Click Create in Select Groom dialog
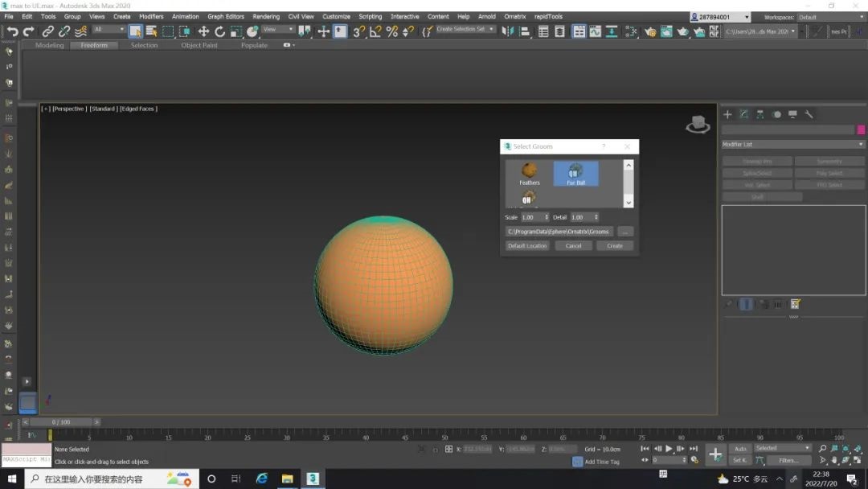Screen dimensions: 868x489 pyautogui.click(x=615, y=246)
